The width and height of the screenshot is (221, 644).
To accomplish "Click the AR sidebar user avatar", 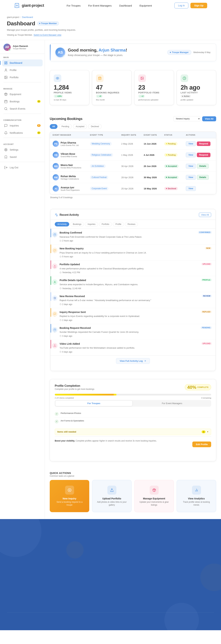I will (x=7, y=47).
